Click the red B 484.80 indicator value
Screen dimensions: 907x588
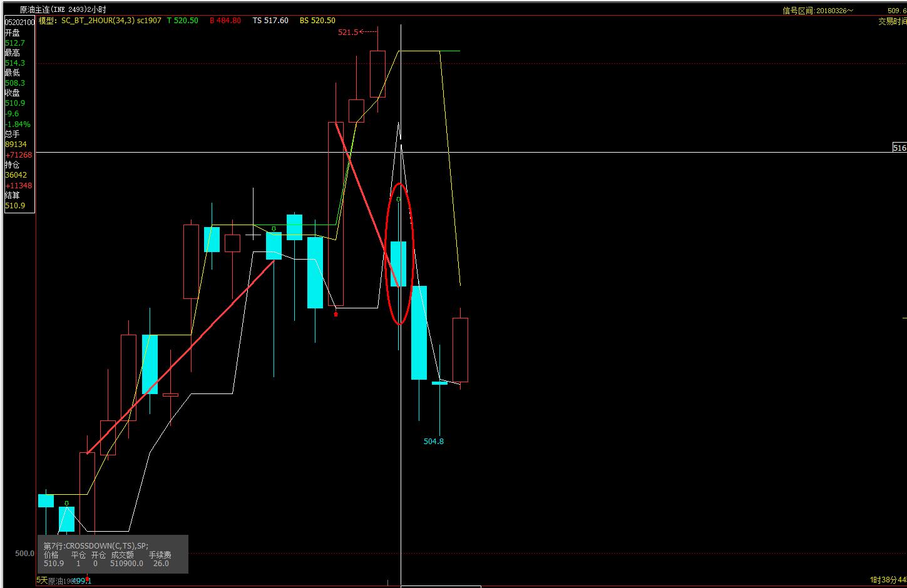225,21
